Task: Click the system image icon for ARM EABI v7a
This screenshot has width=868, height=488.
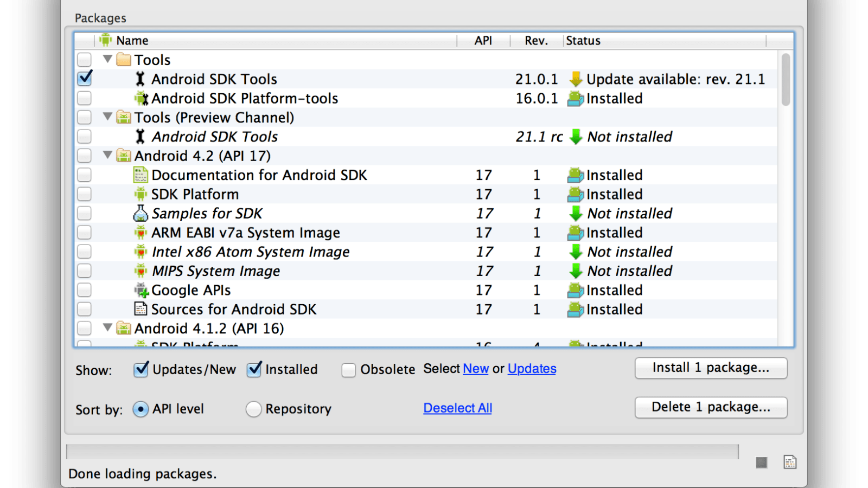Action: (141, 232)
